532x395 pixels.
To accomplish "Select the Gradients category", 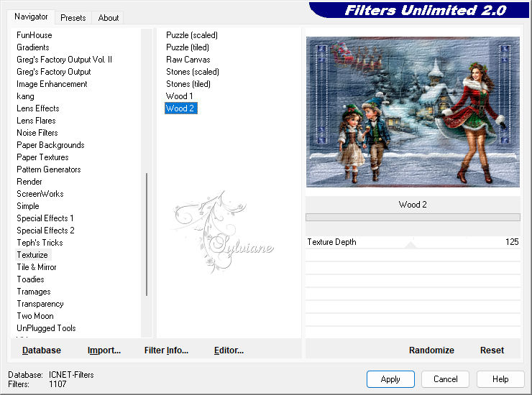I will [x=33, y=47].
